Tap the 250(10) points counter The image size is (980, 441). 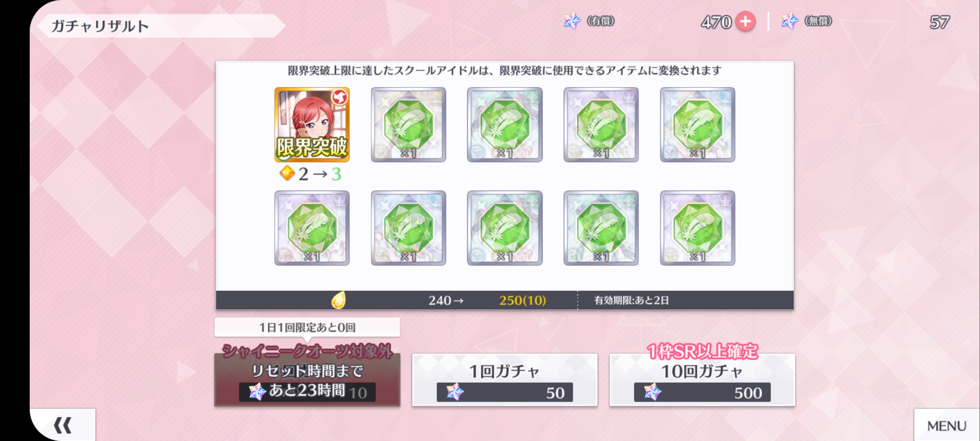522,300
